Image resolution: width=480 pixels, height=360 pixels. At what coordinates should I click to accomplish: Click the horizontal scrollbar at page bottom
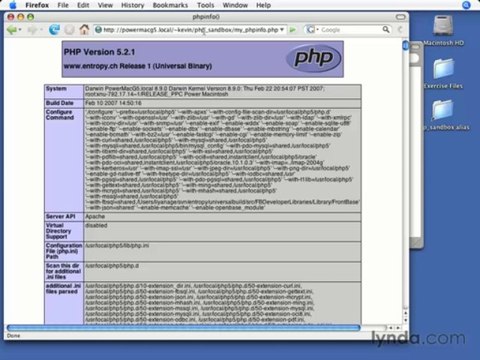(183, 328)
